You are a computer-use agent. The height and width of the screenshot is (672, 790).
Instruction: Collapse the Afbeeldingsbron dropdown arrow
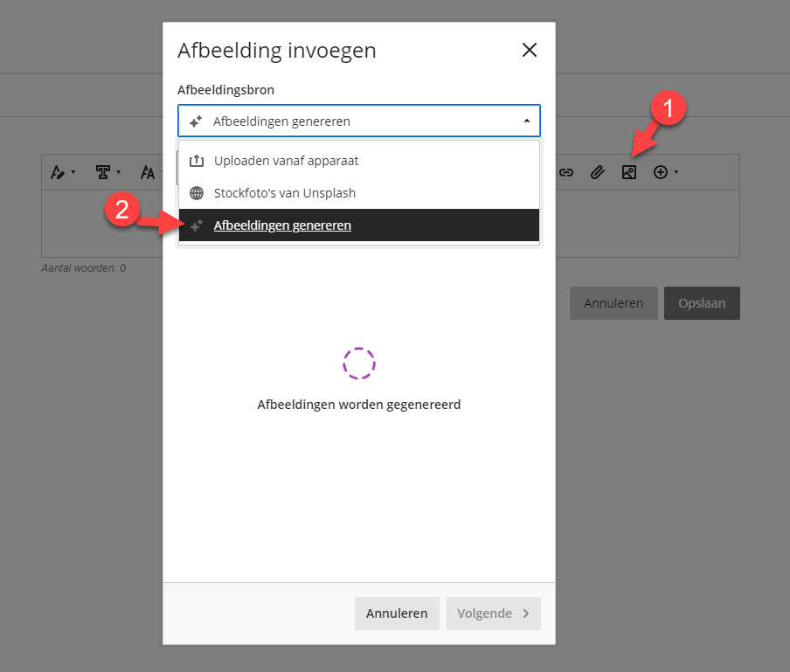pyautogui.click(x=526, y=121)
